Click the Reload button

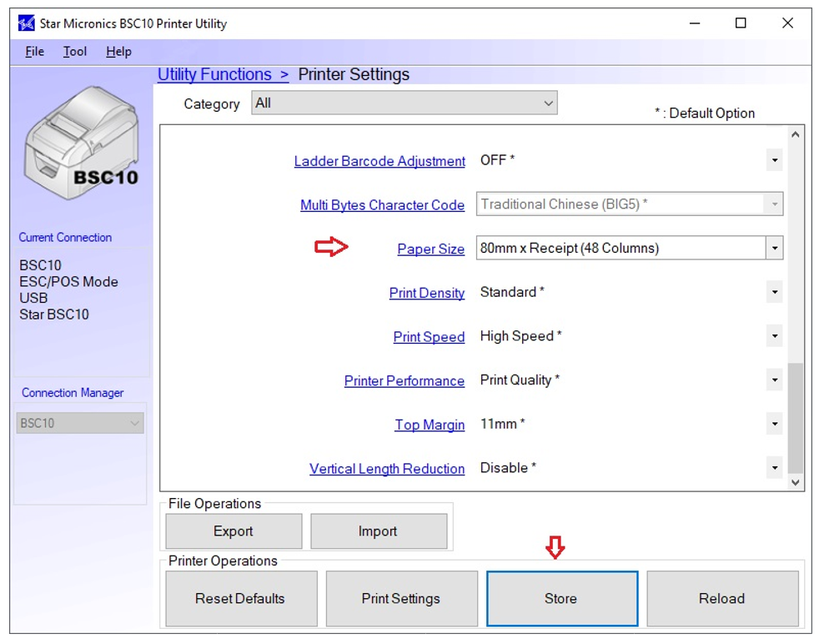tap(722, 599)
